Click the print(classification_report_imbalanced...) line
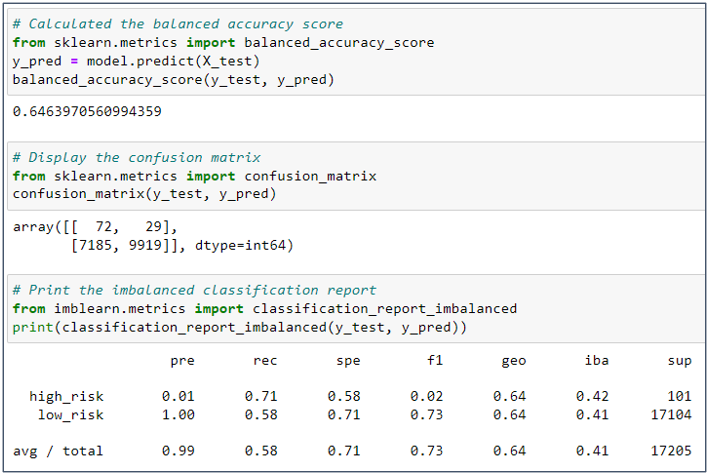The image size is (708, 473). tap(240, 327)
